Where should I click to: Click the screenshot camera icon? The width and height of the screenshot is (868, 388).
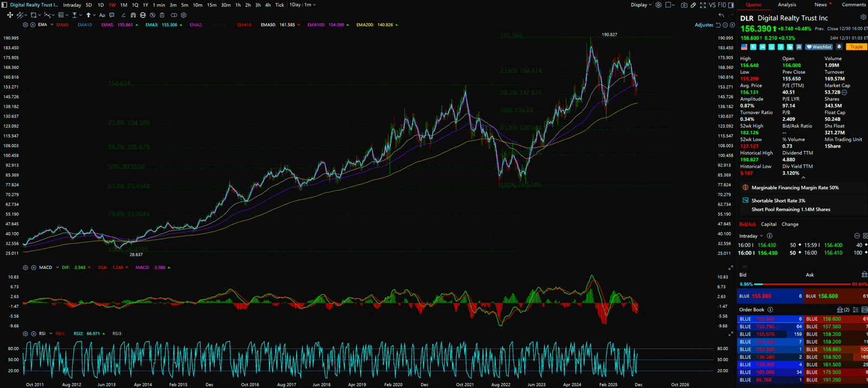684,5
